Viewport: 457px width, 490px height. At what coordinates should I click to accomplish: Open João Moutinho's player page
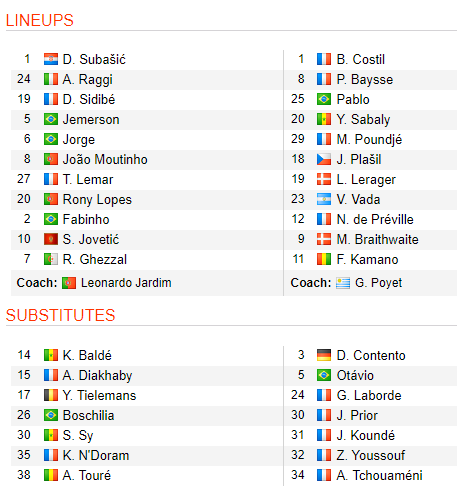105,159
